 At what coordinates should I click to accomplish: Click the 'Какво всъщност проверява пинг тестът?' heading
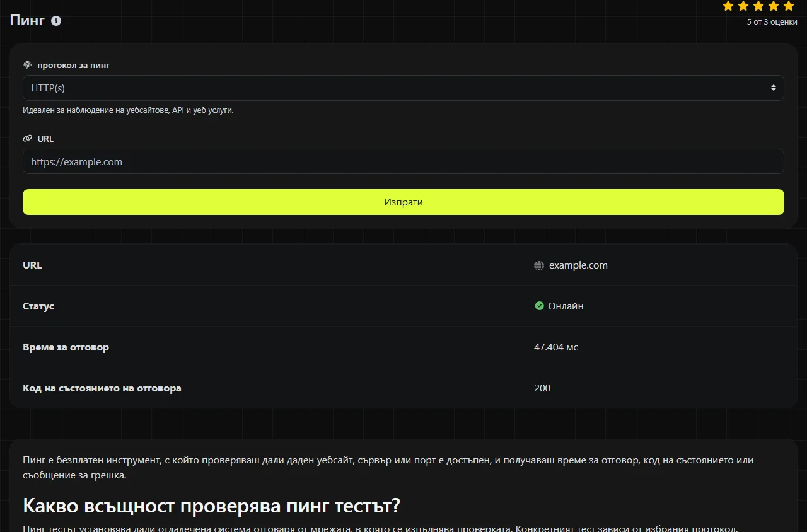pos(212,506)
